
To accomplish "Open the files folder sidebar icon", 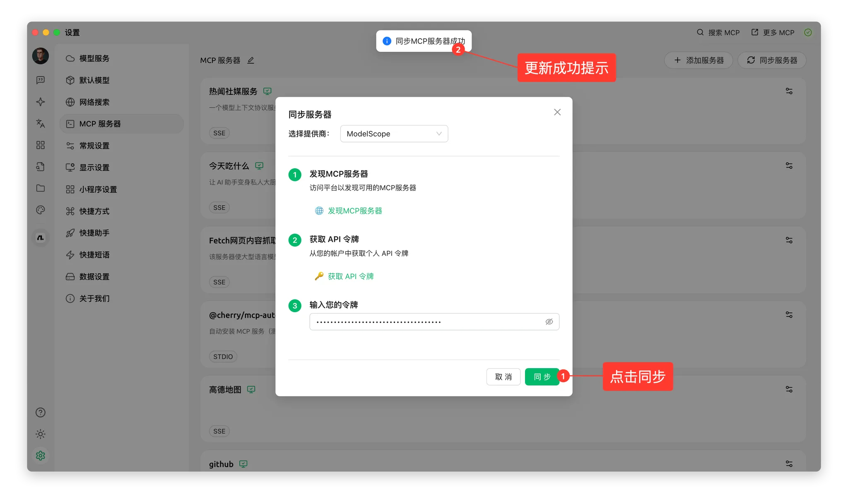I will click(x=40, y=188).
